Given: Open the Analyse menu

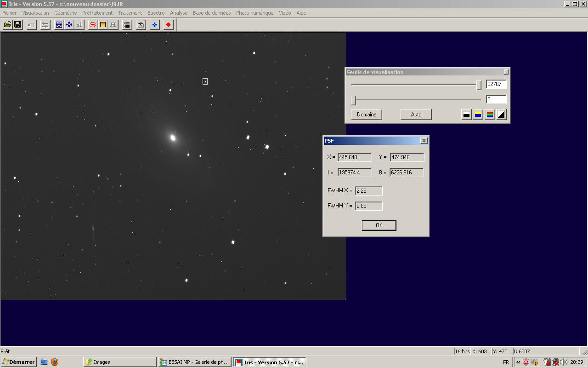Looking at the screenshot, I should click(179, 13).
